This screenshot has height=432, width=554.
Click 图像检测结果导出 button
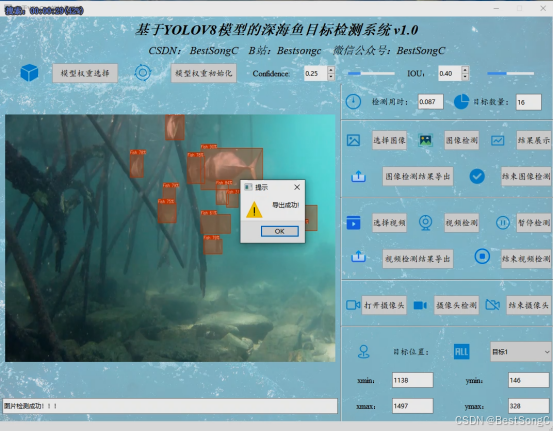tap(418, 176)
